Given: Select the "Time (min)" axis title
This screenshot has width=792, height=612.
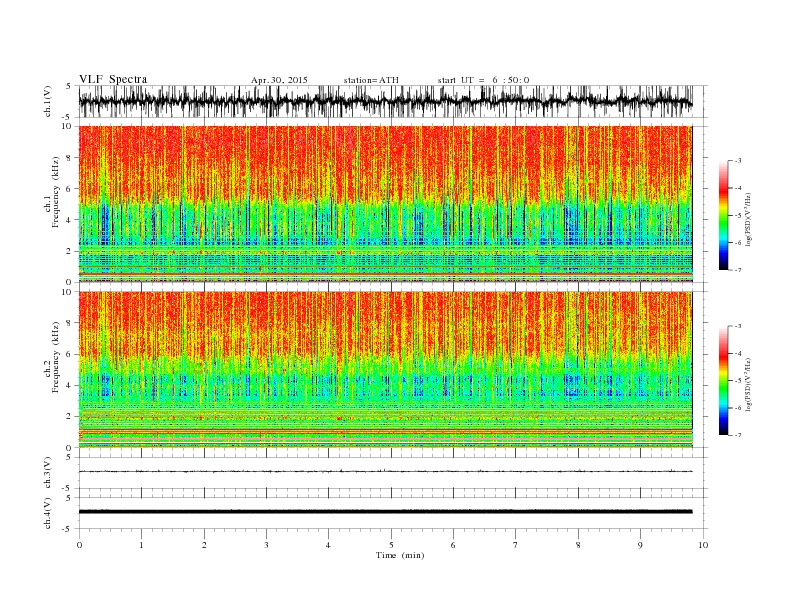Looking at the screenshot, I should pyautogui.click(x=400, y=555).
